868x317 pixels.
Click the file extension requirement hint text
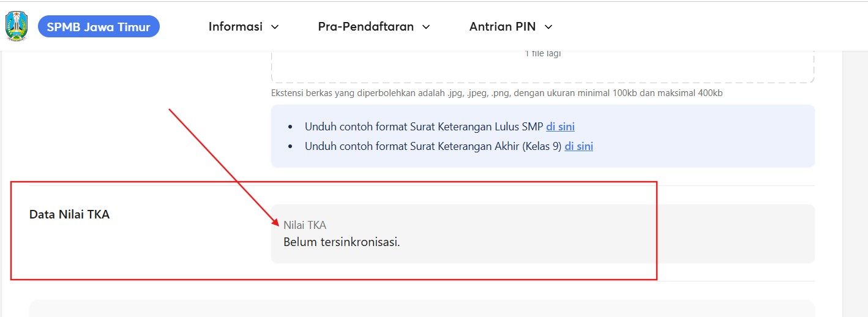click(497, 93)
